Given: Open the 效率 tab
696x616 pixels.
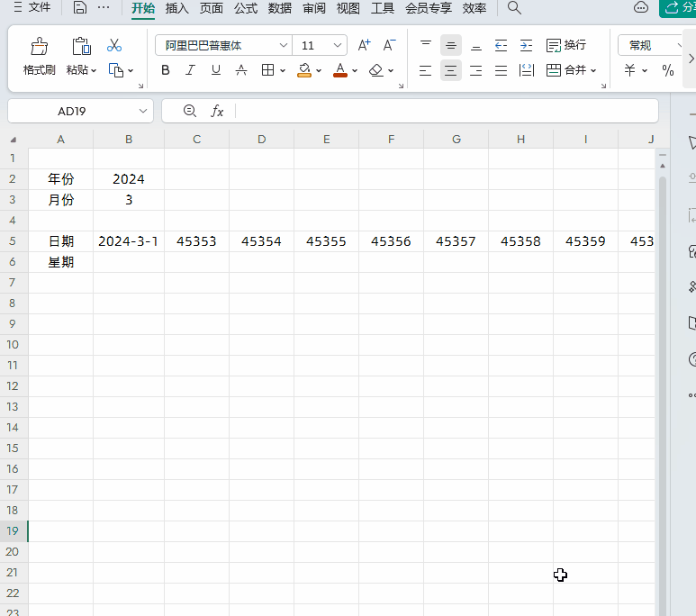Looking at the screenshot, I should point(475,8).
